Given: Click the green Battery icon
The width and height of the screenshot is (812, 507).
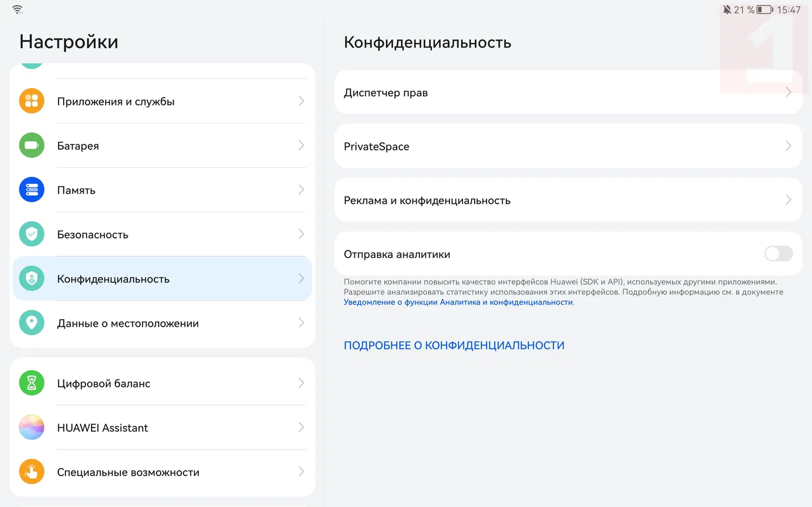Looking at the screenshot, I should 31,146.
